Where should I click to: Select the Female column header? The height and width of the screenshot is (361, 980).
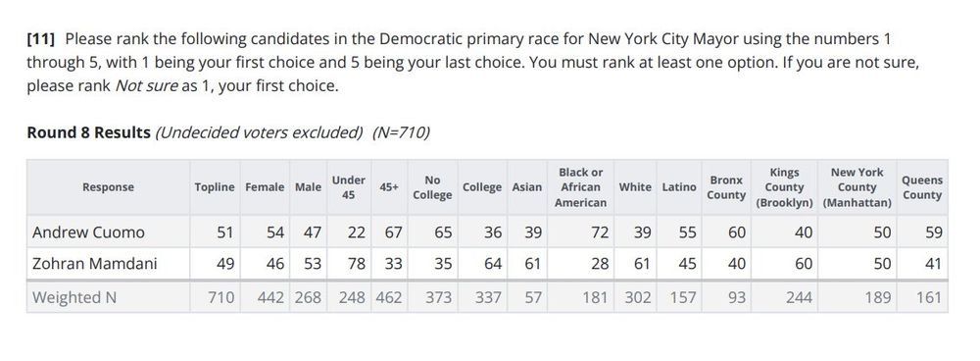(265, 187)
